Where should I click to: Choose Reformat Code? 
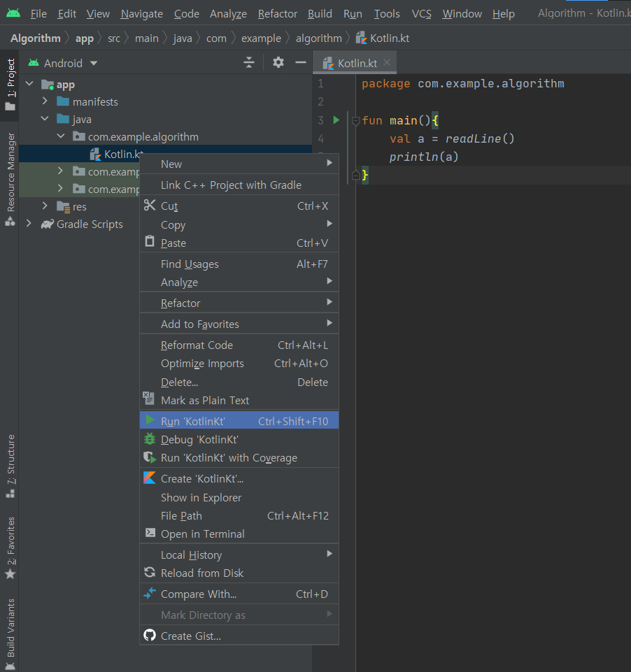pyautogui.click(x=239, y=345)
